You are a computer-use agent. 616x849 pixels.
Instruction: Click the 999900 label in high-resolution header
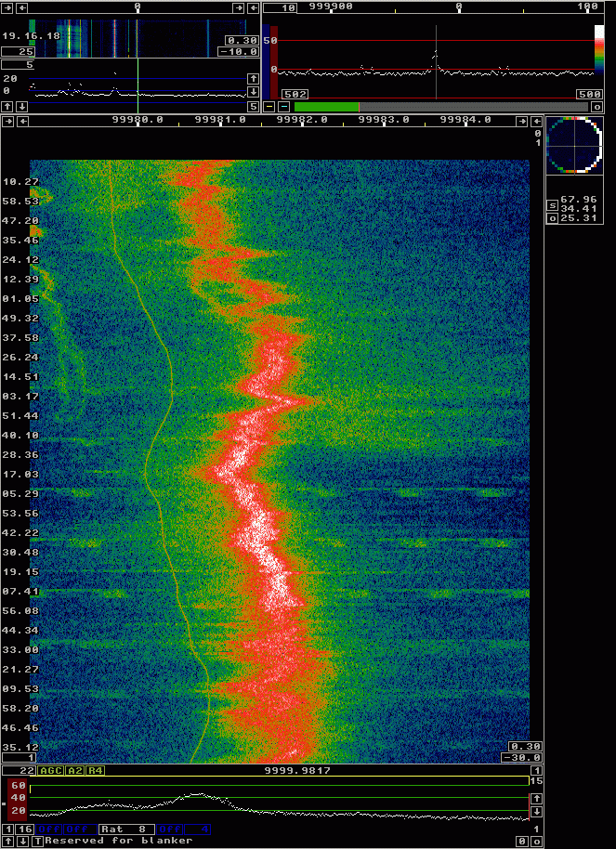(x=331, y=7)
